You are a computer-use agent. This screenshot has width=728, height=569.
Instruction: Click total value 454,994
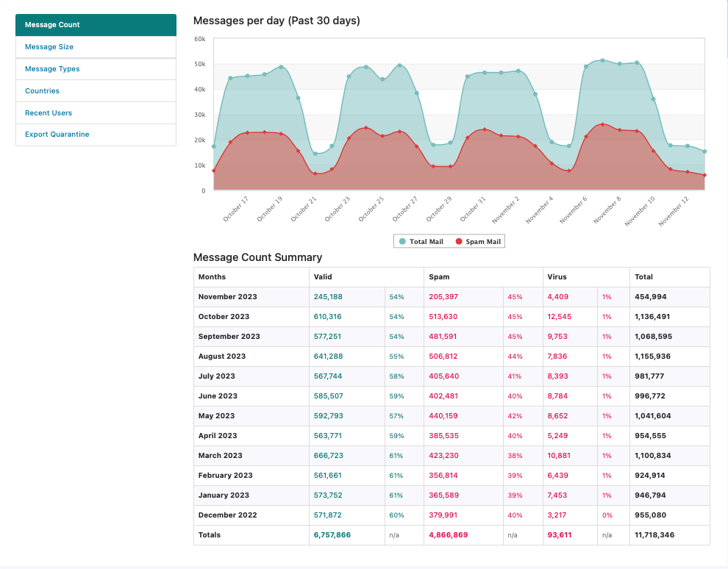pos(651,296)
